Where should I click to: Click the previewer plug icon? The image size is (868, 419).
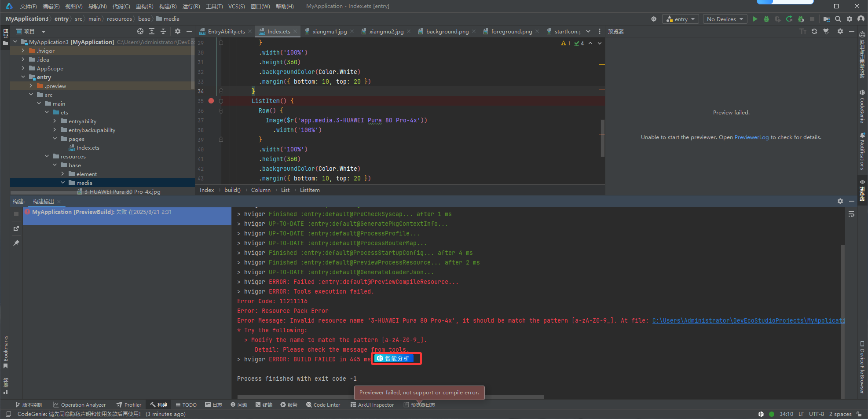coord(826,31)
